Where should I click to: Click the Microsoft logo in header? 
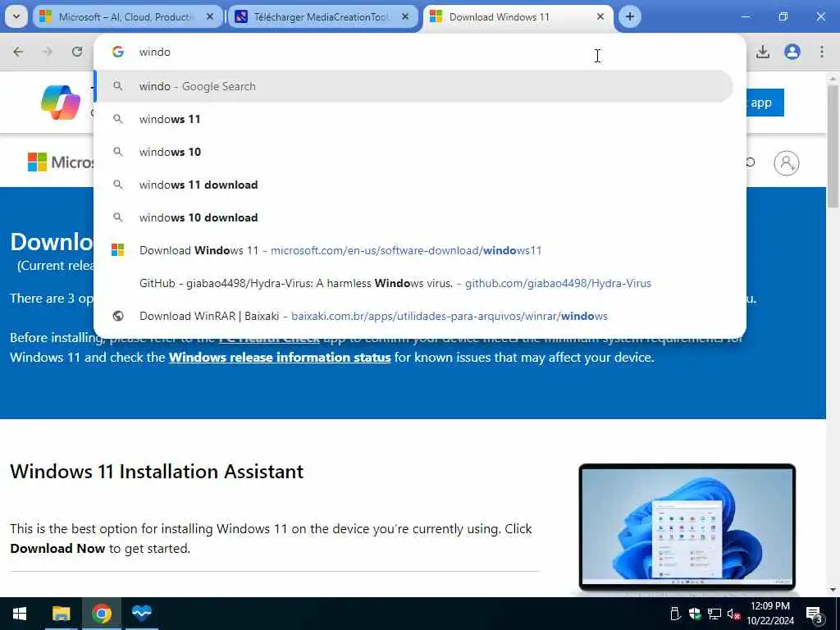(59, 162)
